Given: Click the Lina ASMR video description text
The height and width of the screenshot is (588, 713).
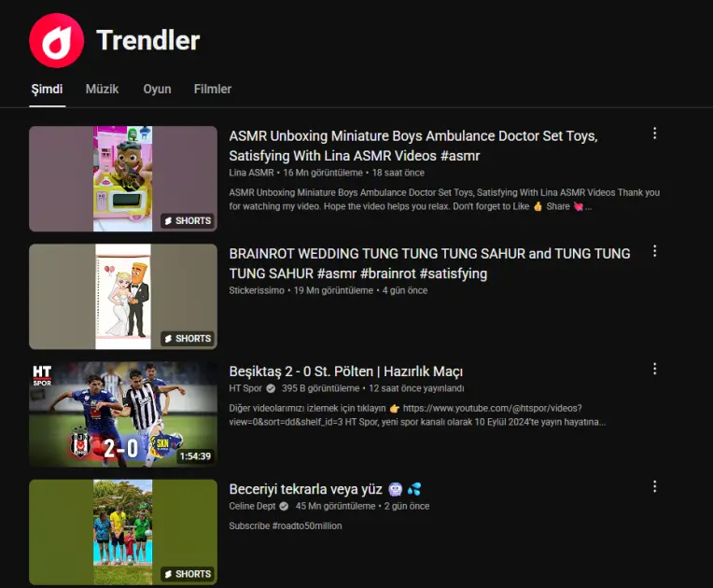Looking at the screenshot, I should tap(444, 200).
